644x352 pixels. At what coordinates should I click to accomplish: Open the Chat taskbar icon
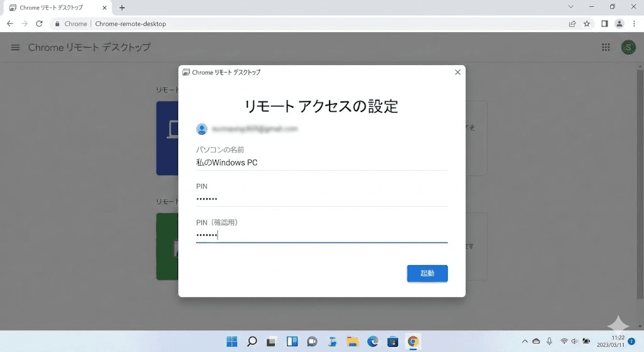tap(312, 341)
